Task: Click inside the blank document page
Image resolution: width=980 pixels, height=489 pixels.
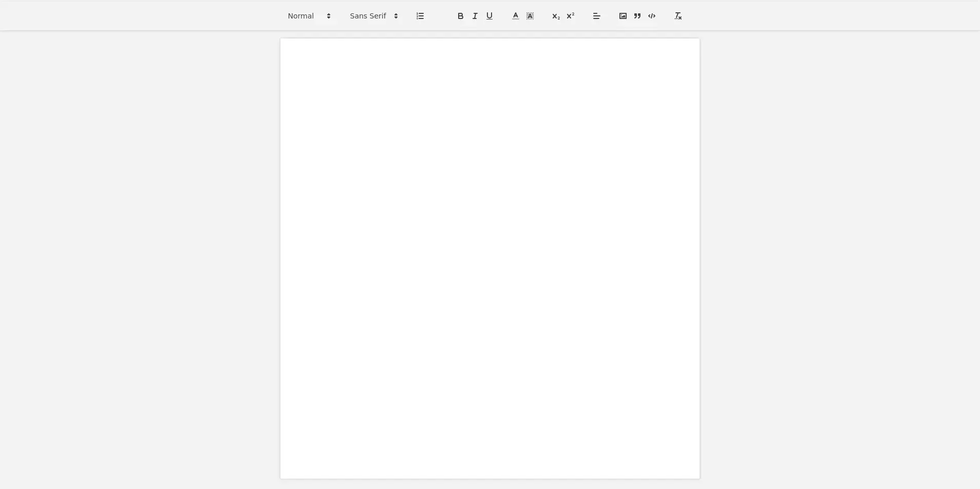Action: (x=490, y=259)
